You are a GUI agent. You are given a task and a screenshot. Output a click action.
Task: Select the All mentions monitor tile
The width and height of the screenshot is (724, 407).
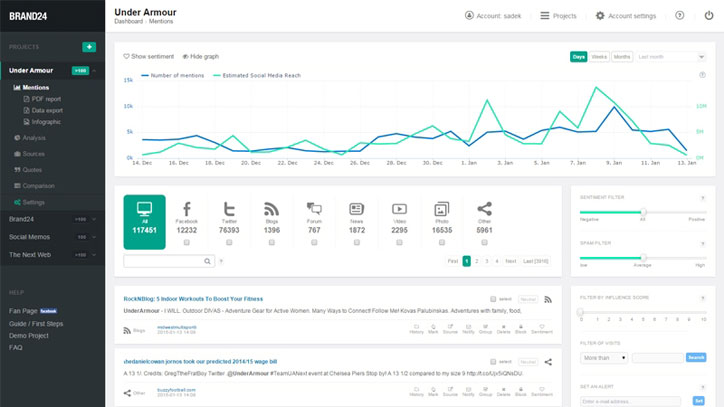145,222
